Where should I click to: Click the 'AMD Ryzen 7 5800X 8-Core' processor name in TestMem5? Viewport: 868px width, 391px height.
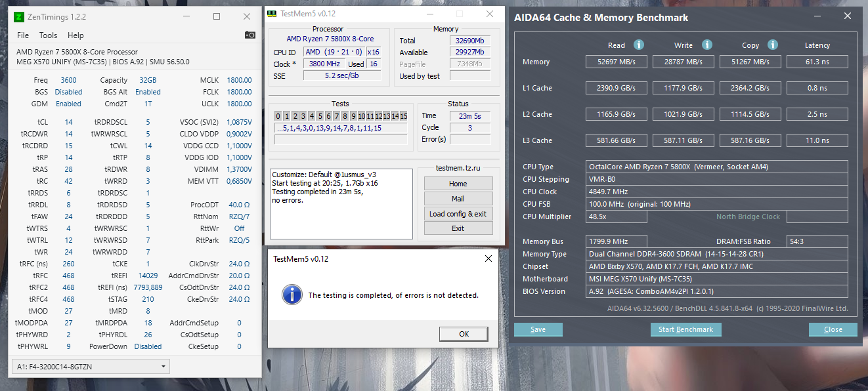330,39
